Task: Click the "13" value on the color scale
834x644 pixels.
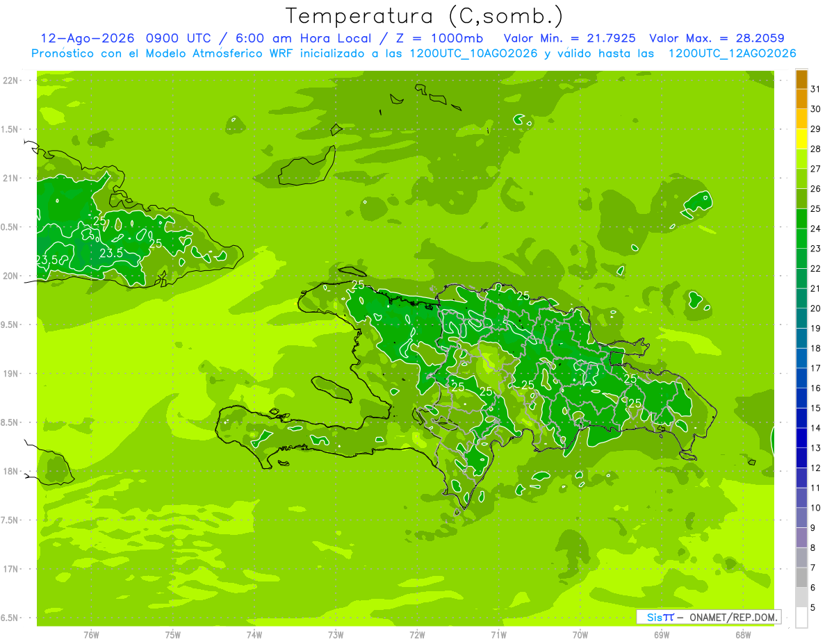Action: 815,447
